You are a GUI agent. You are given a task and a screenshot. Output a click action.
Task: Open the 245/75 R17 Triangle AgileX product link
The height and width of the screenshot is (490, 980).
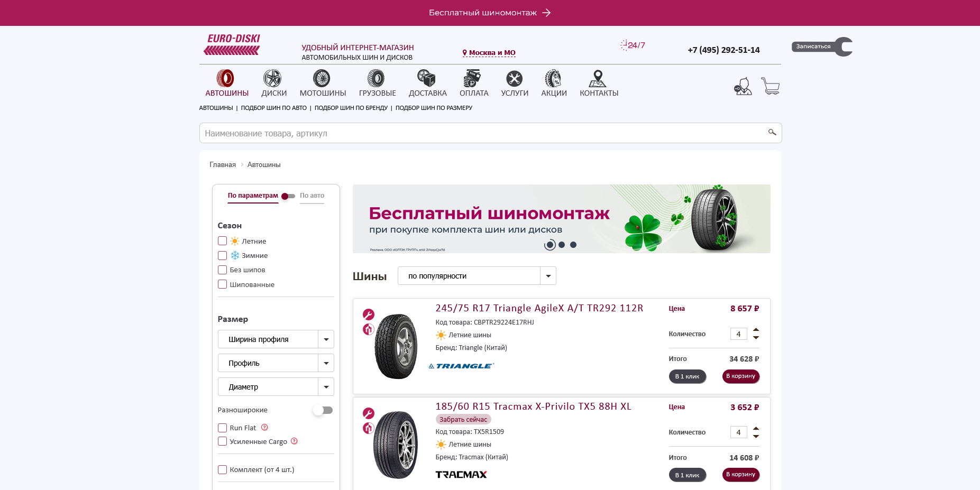(539, 308)
